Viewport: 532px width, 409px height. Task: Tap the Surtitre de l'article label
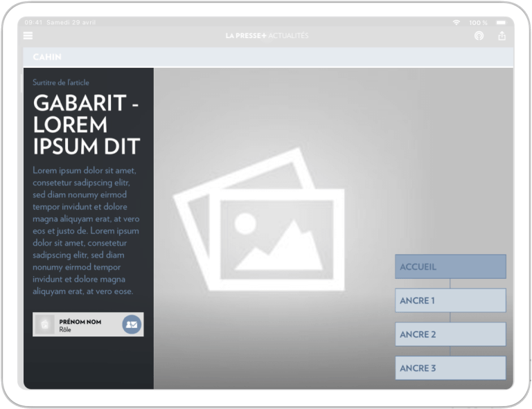point(61,82)
